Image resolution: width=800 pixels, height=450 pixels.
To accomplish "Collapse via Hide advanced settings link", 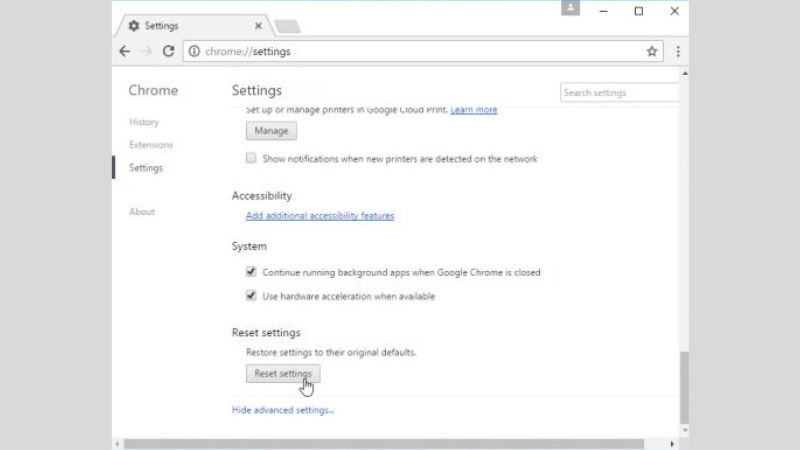I will (x=283, y=410).
